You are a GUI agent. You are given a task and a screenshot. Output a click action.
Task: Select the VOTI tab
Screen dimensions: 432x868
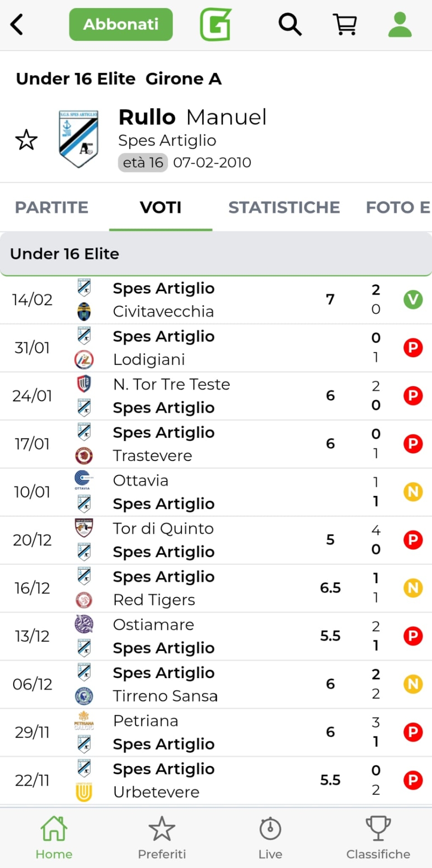(160, 208)
